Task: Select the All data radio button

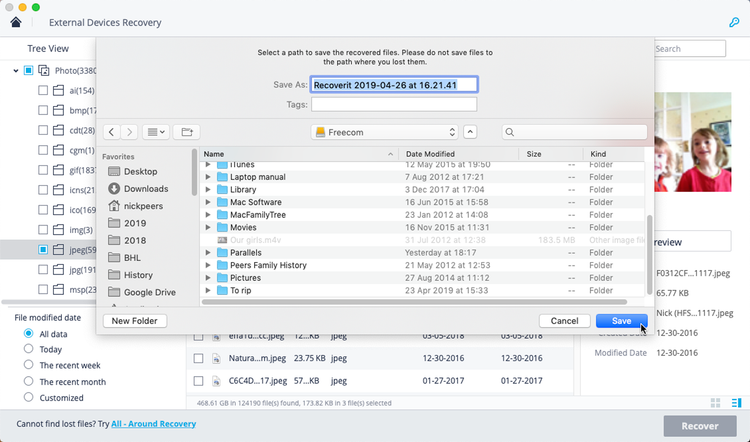Action: (x=29, y=333)
